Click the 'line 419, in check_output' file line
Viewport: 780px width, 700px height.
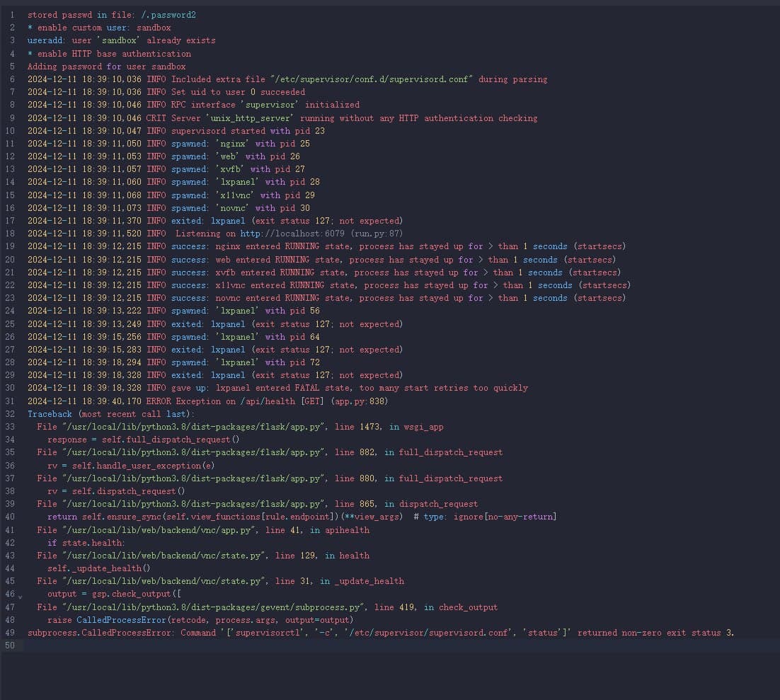267,607
